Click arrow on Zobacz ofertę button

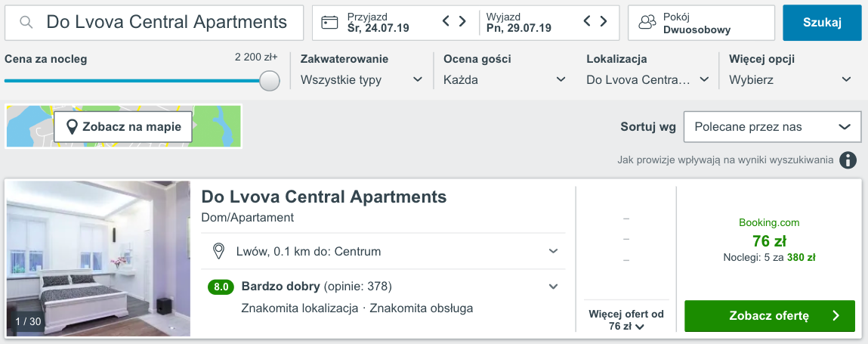836,316
